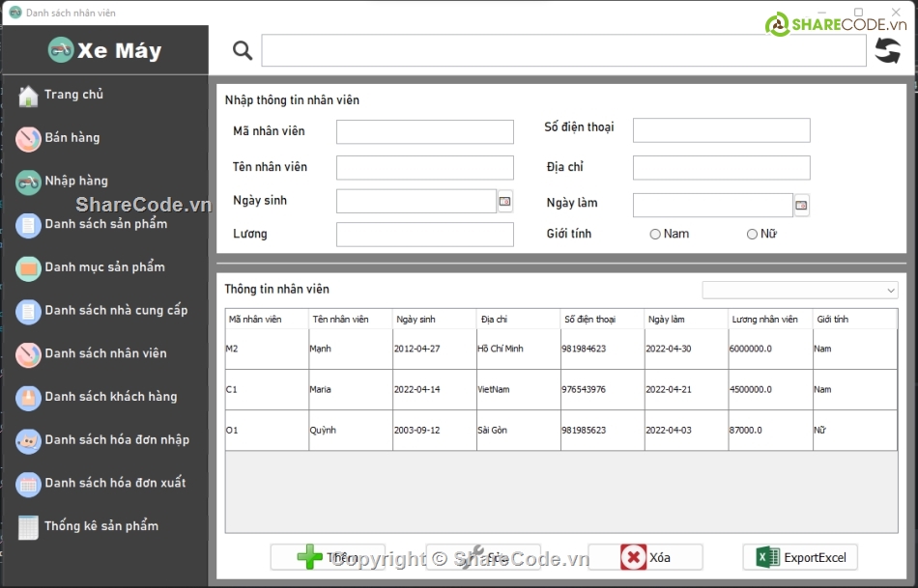This screenshot has width=918, height=588.
Task: Go to Danh sách khách hàng
Action: [x=110, y=397]
